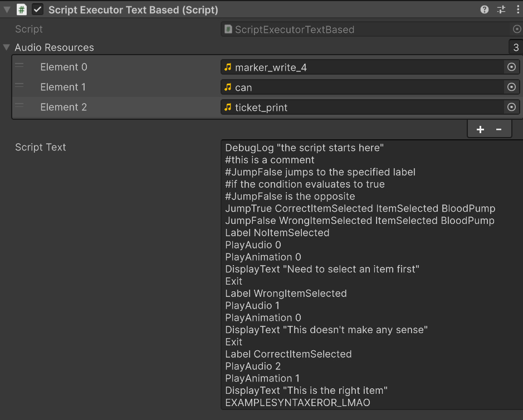
Task: Collapse the Script Executor component foldout
Action: (x=7, y=9)
